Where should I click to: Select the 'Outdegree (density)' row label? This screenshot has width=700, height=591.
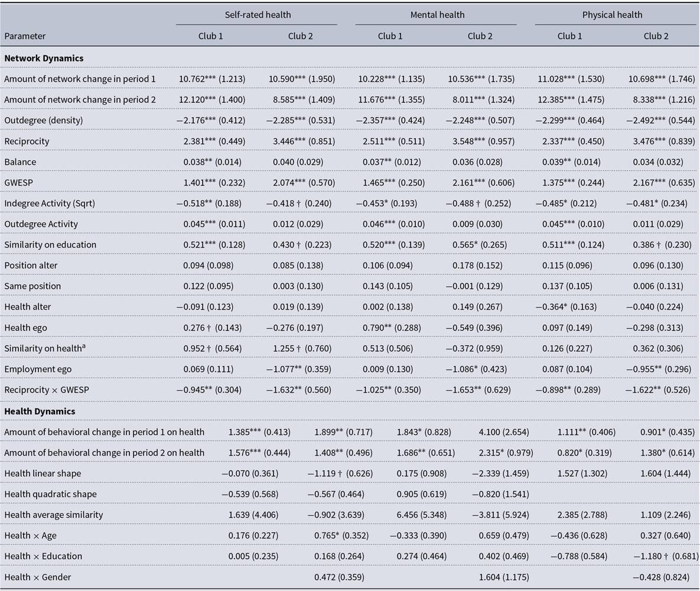44,121
